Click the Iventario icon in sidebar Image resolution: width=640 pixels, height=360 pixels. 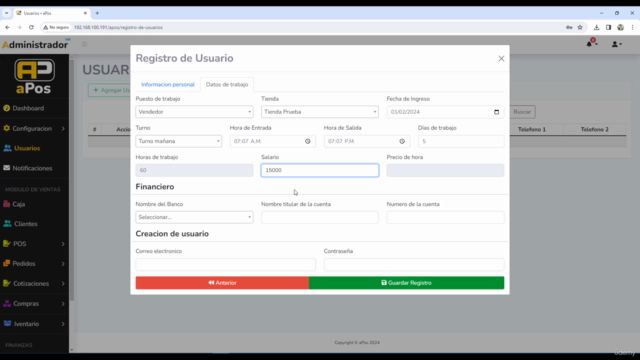pyautogui.click(x=7, y=323)
